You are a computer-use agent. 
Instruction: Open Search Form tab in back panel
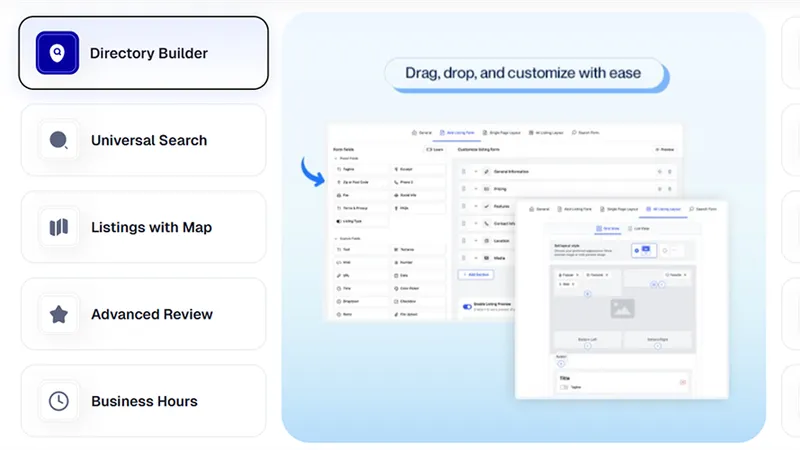pos(585,133)
